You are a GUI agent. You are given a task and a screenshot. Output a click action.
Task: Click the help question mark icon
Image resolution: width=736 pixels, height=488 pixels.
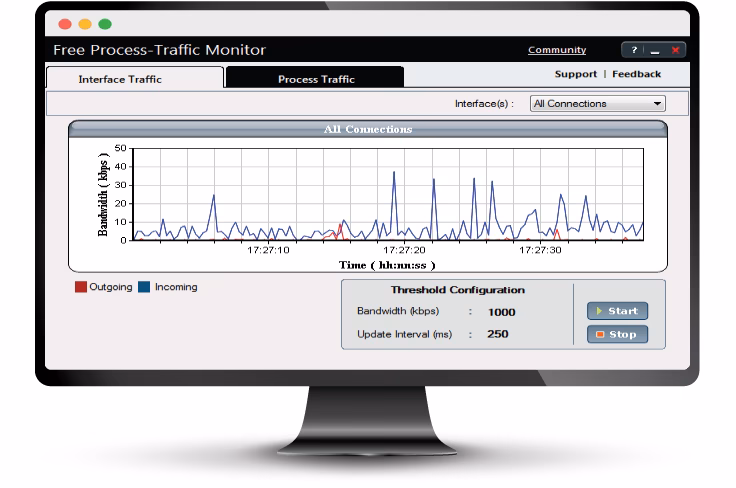click(634, 50)
